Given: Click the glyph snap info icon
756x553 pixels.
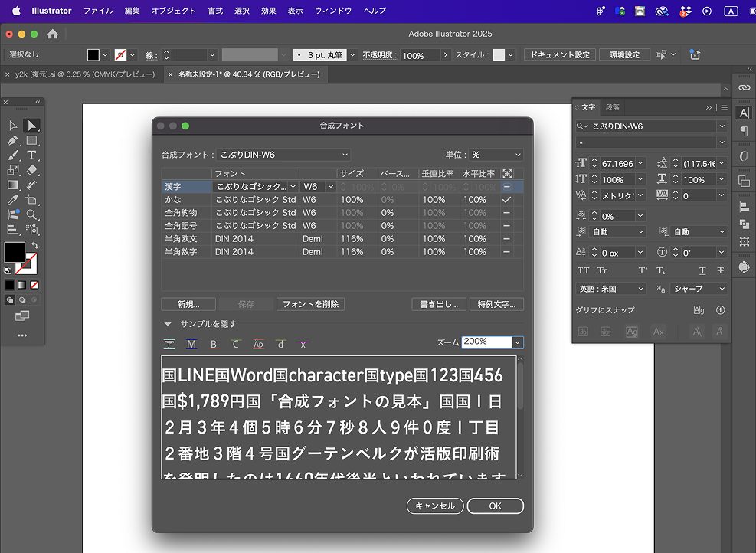Looking at the screenshot, I should click(x=720, y=310).
